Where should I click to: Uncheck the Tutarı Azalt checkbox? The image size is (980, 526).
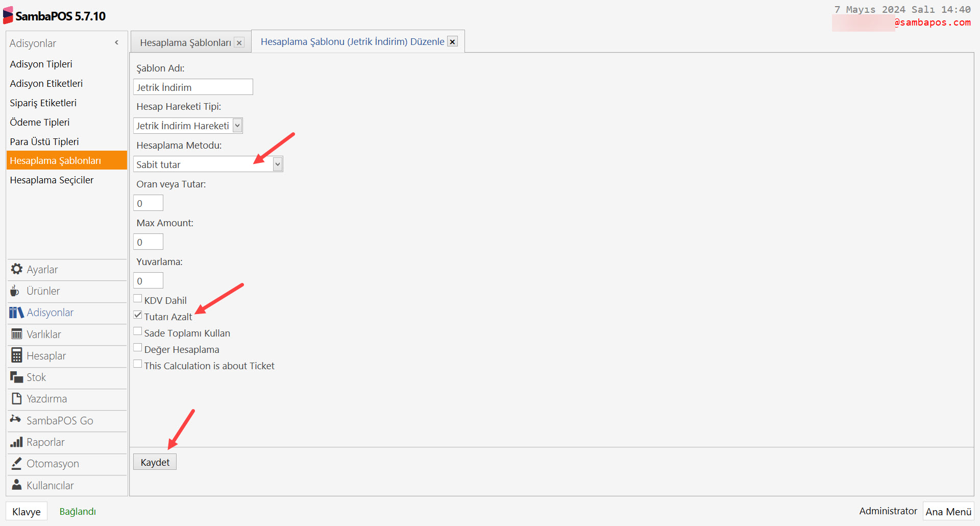[138, 315]
